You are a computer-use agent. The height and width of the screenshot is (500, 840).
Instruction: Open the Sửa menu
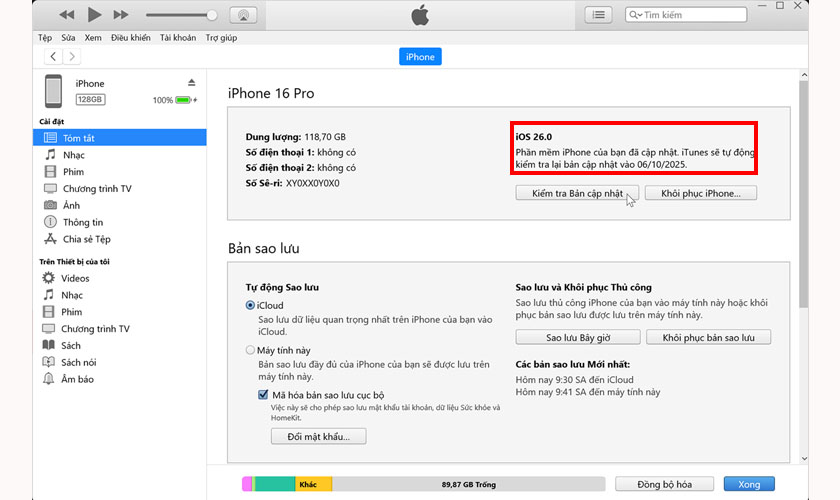click(x=68, y=38)
